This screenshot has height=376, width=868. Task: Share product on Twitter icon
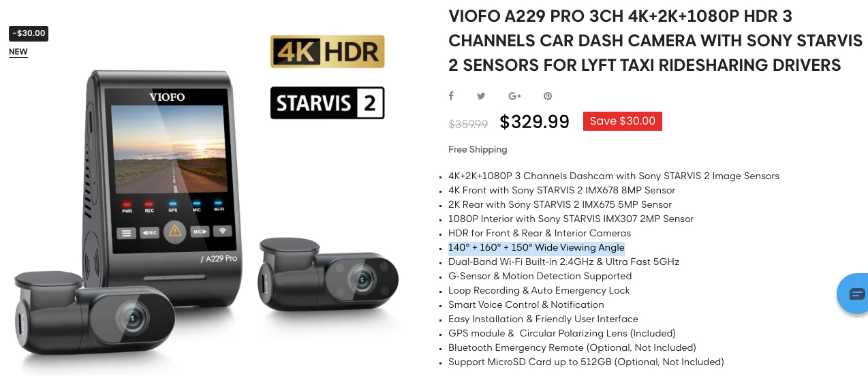pos(481,96)
